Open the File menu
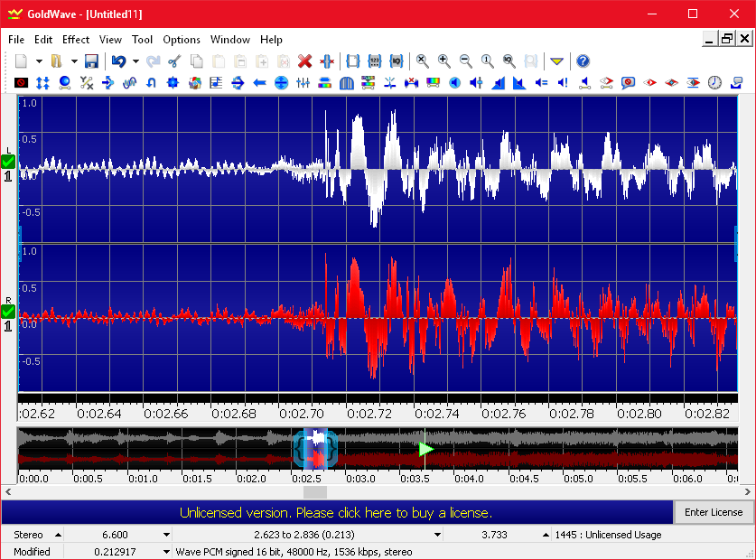This screenshot has height=560, width=756. coord(16,40)
